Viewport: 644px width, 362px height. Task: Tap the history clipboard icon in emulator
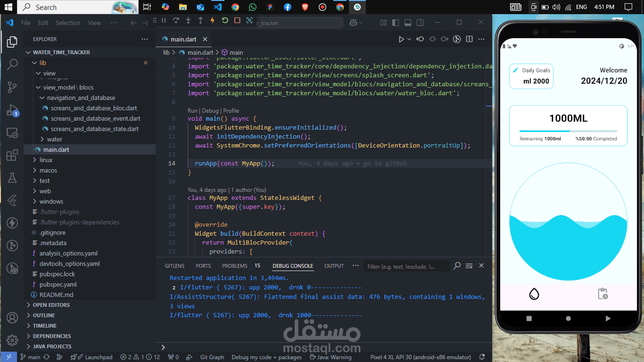click(x=603, y=294)
